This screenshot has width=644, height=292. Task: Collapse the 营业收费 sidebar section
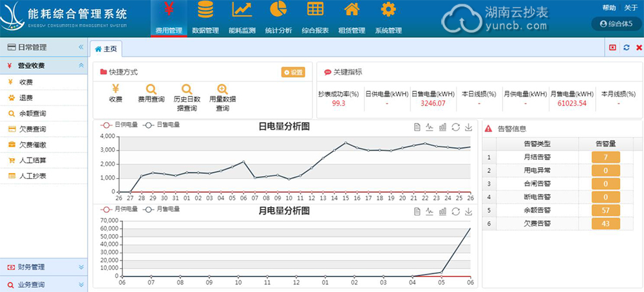(x=80, y=66)
